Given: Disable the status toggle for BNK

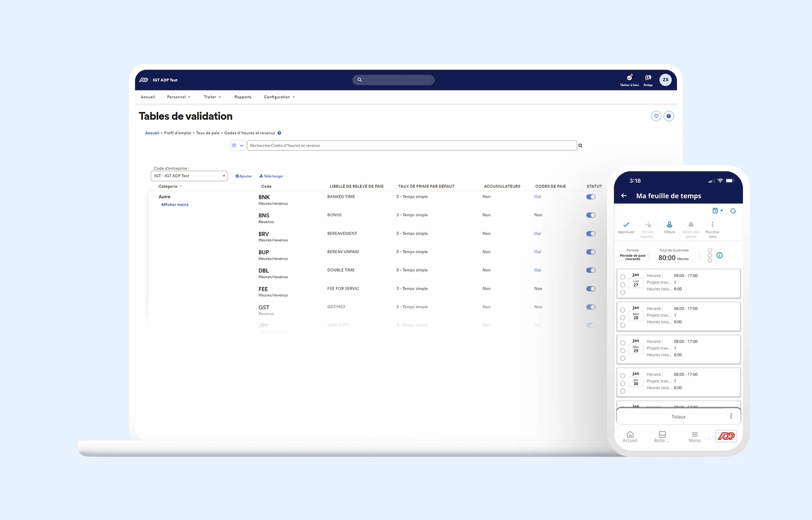Looking at the screenshot, I should (x=591, y=197).
